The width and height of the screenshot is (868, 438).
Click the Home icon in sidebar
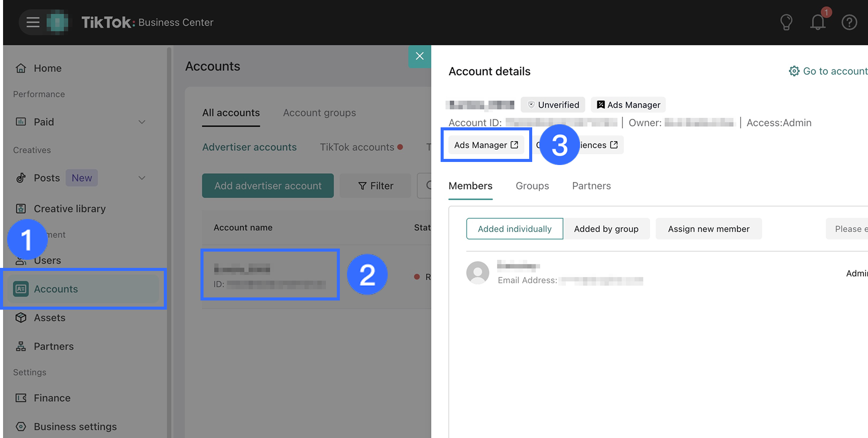click(x=21, y=68)
